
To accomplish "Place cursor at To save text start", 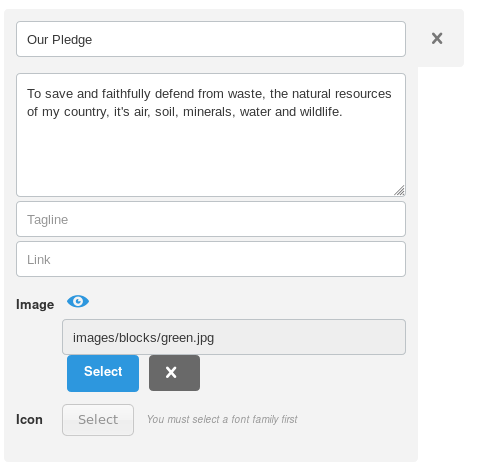I will click(x=27, y=94).
